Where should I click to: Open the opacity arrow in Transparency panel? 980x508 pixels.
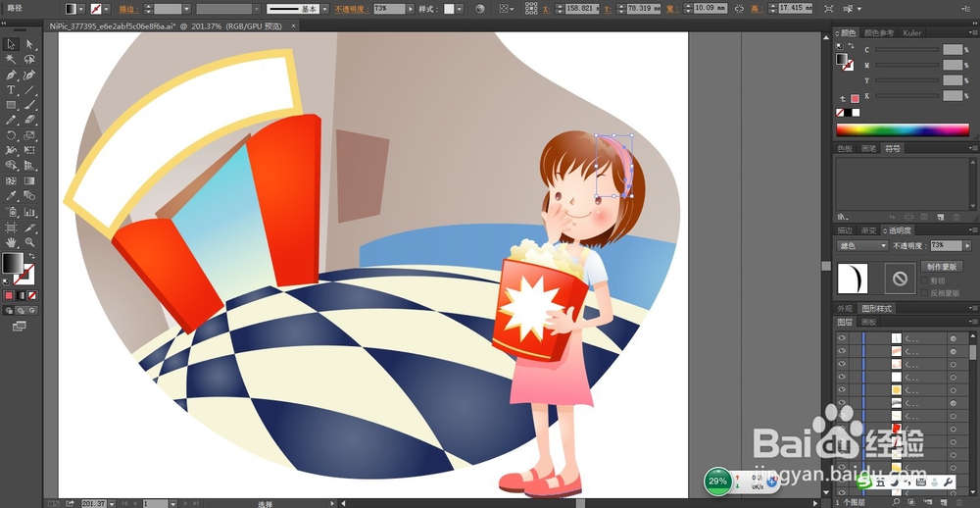coord(967,246)
